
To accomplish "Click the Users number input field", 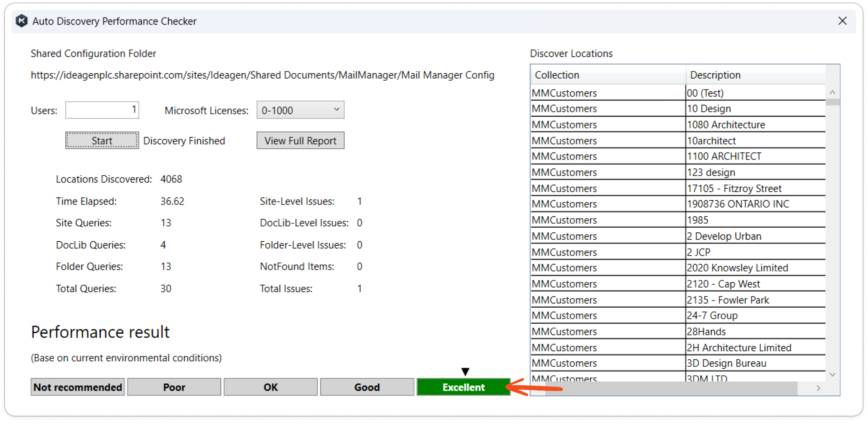I will [x=102, y=110].
